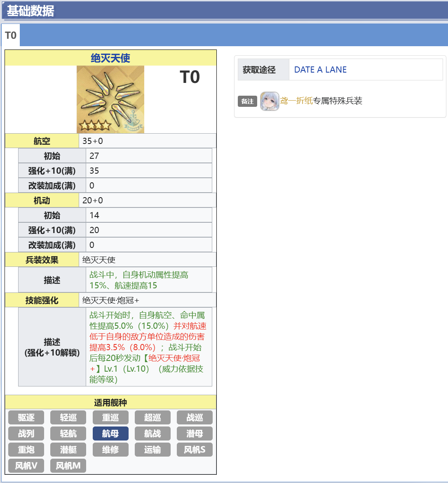Select the 风帆V ship type icon

pyautogui.click(x=26, y=466)
